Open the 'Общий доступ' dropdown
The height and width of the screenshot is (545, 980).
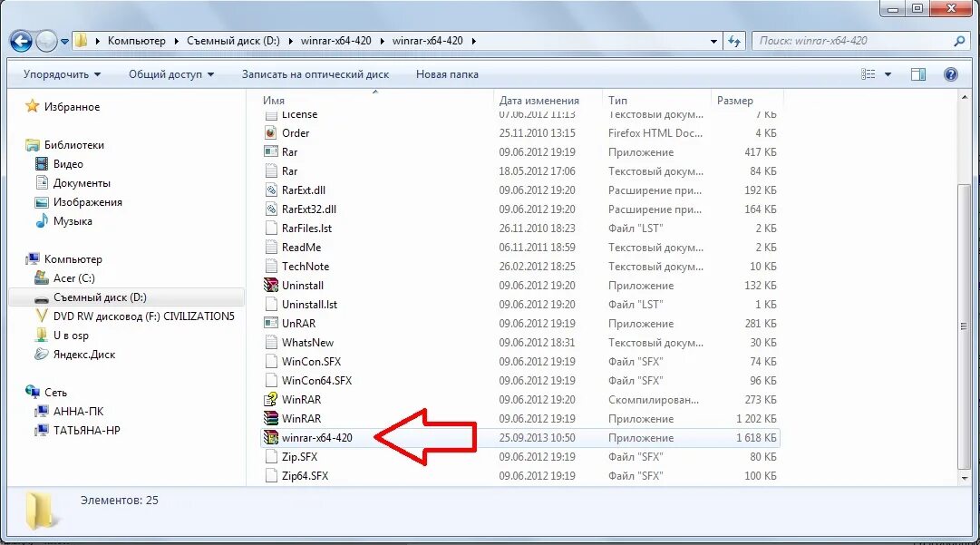(x=171, y=74)
